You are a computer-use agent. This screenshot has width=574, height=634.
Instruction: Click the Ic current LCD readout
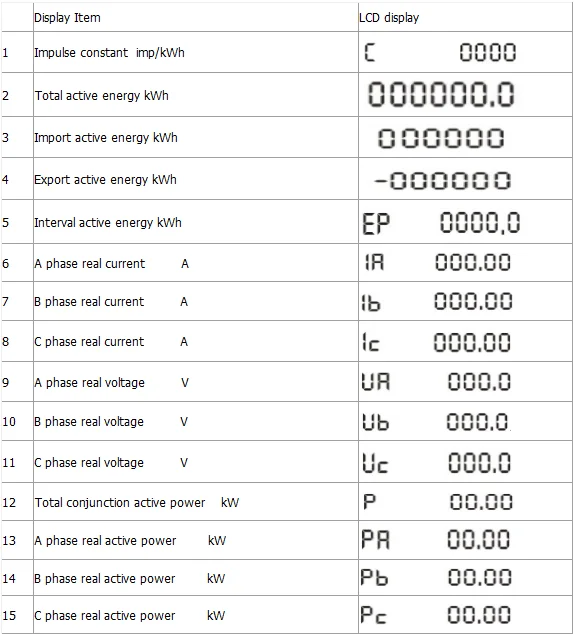point(436,342)
